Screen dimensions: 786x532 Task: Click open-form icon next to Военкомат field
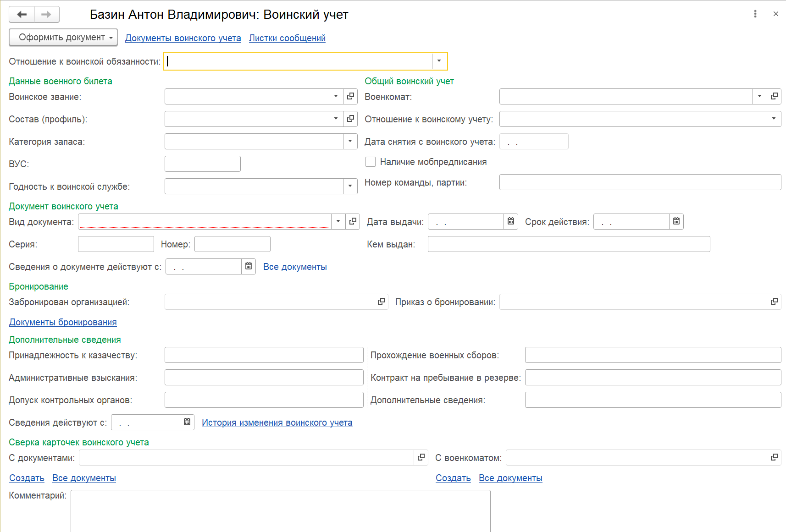tap(774, 97)
